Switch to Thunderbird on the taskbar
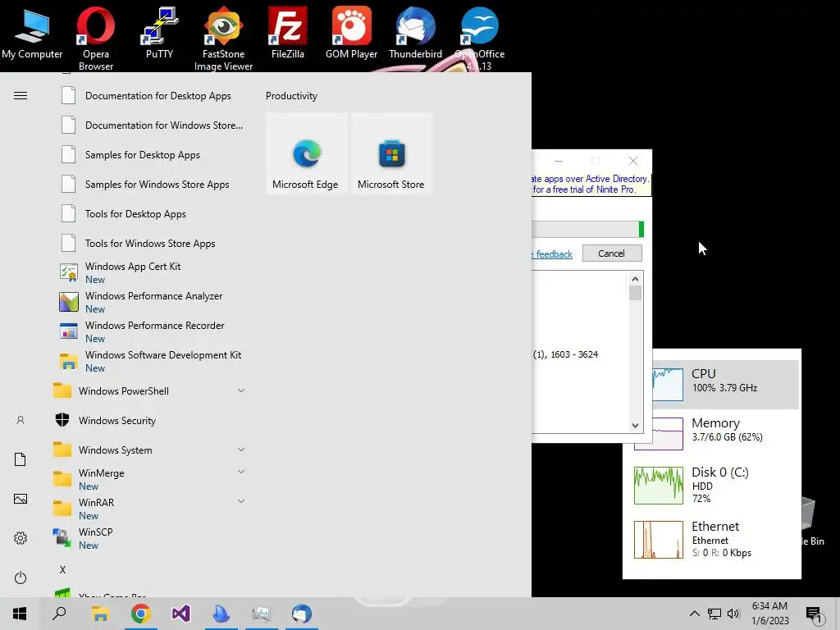The image size is (840, 630). coord(302,614)
